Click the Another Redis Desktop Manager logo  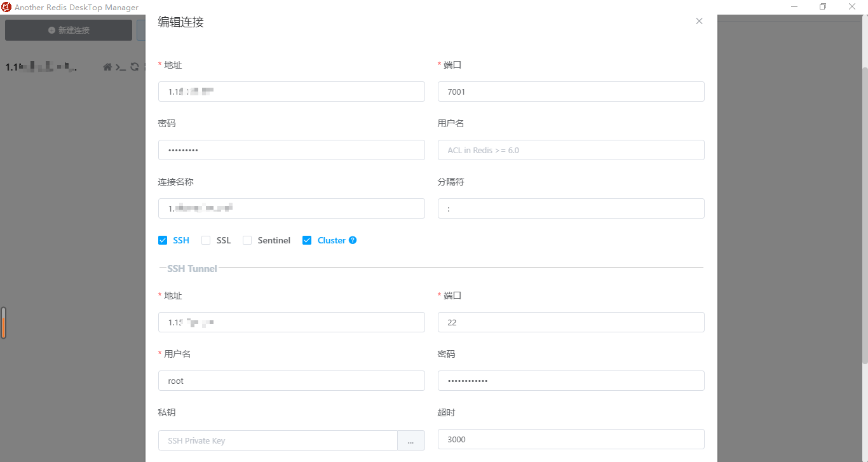6,7
